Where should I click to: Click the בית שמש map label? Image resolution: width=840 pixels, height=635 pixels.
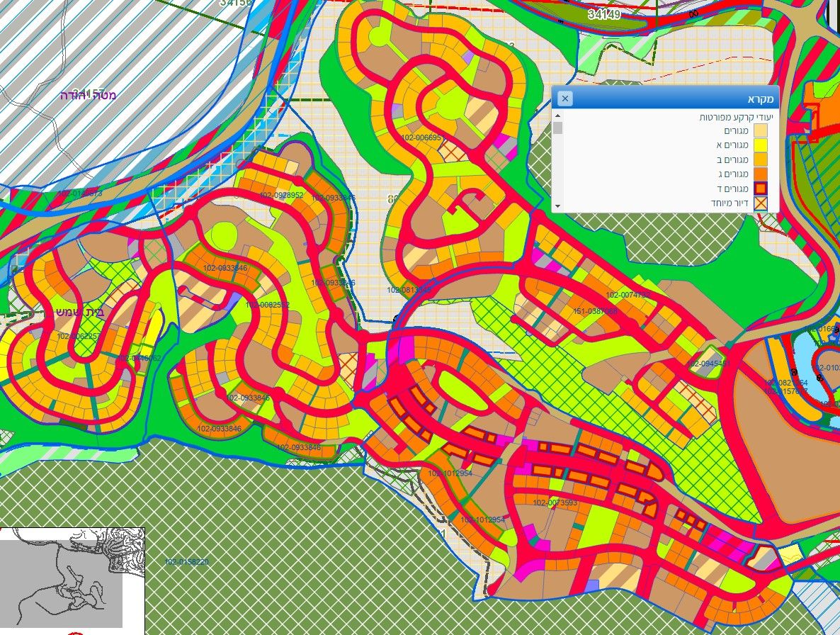(x=80, y=312)
